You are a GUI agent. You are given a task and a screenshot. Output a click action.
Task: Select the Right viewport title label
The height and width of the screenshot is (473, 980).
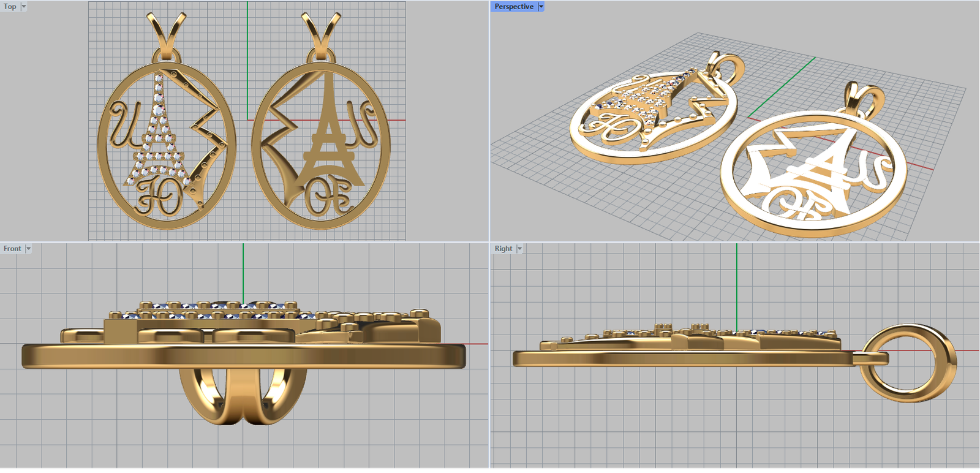tap(503, 249)
